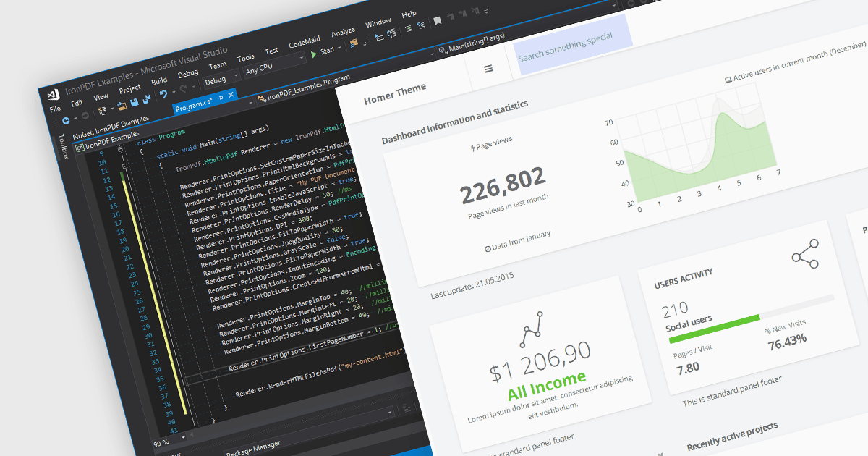The width and height of the screenshot is (868, 456).
Task: Click the hamburger menu icon in dashboard
Action: coord(488,68)
